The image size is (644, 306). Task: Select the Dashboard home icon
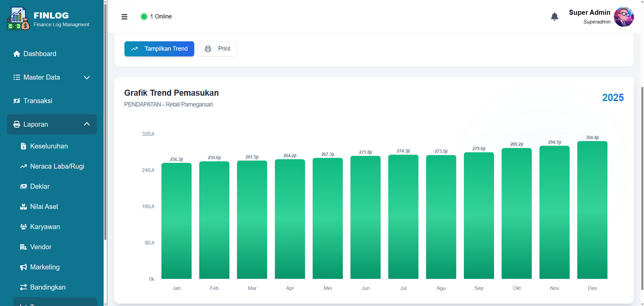point(16,54)
